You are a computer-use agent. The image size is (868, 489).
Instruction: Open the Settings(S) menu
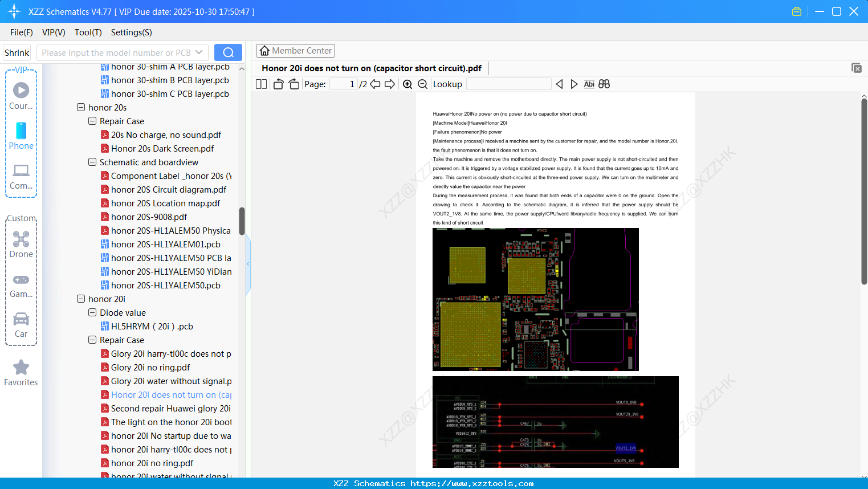click(132, 32)
